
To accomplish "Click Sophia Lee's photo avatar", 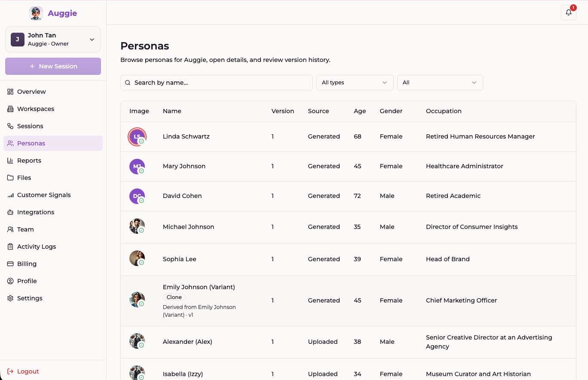I will 137,258.
